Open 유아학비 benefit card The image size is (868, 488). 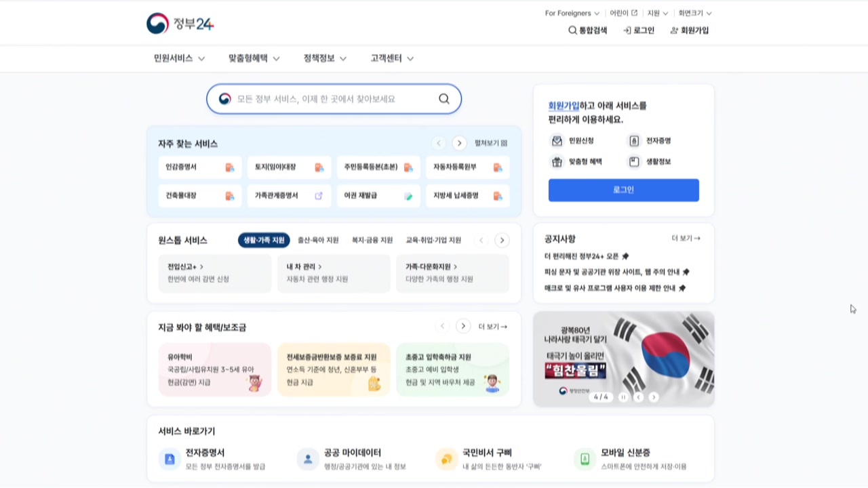tap(215, 369)
